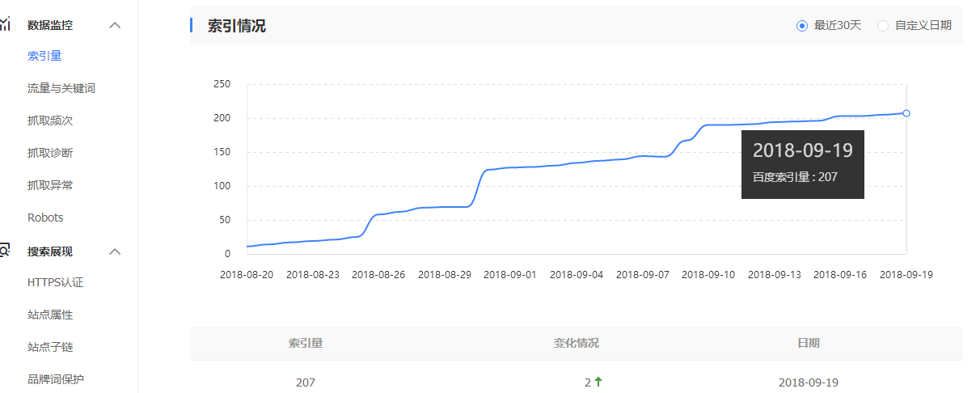Open 站点属性 in the sidebar
This screenshot has height=393, width=980.
[50, 315]
